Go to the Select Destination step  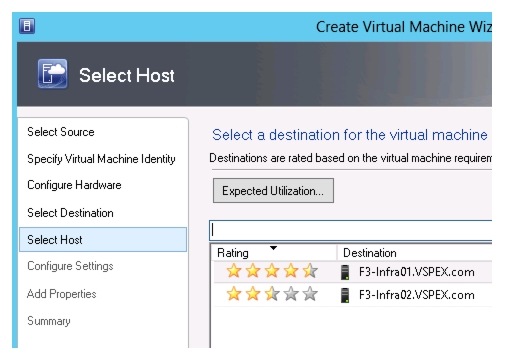[70, 213]
